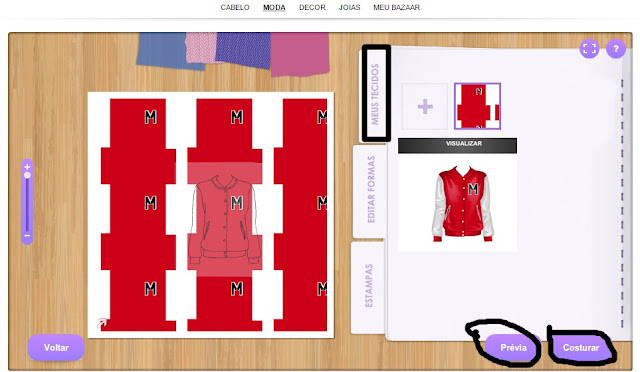Go to the Joias menu
This screenshot has height=372, width=640.
click(349, 7)
